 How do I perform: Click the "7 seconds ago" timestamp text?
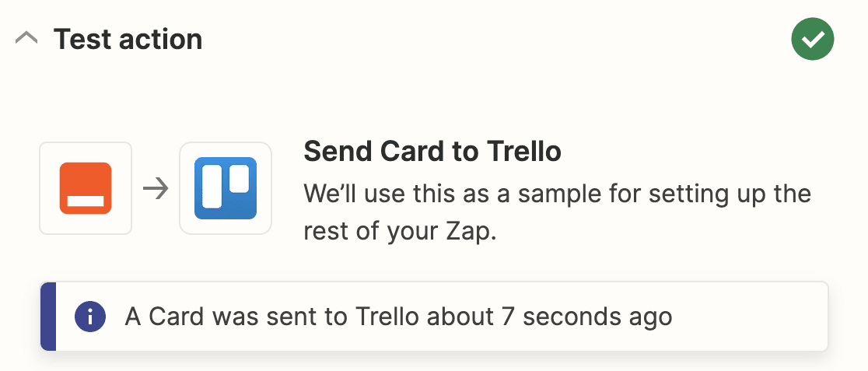(586, 317)
